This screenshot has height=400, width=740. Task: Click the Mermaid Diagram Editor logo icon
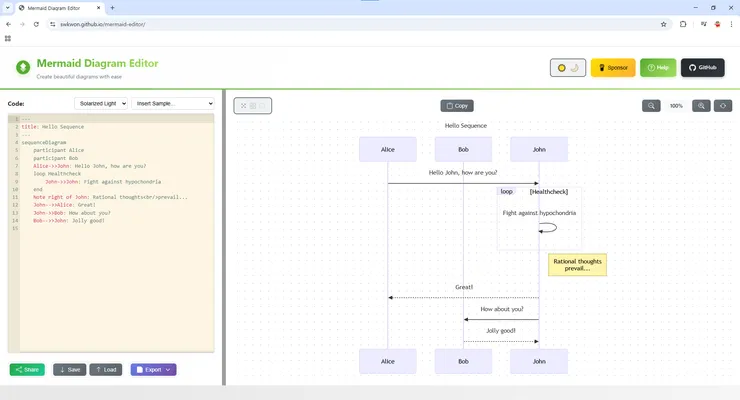(23, 67)
